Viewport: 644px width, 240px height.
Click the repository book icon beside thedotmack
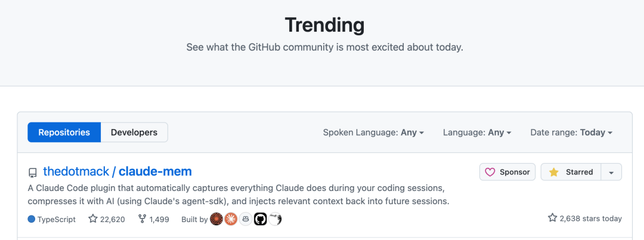33,173
